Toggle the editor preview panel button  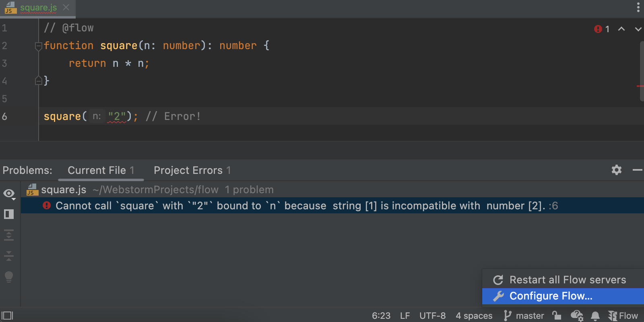pos(9,214)
